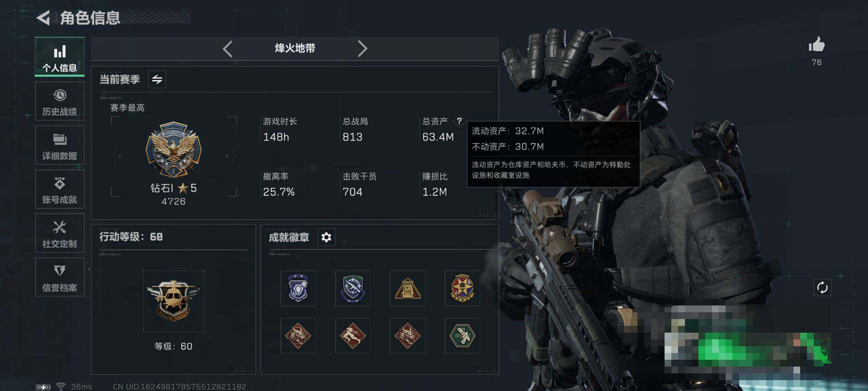The image size is (868, 391).
Task: Open the 信誉档案 sidebar tab
Action: 60,277
